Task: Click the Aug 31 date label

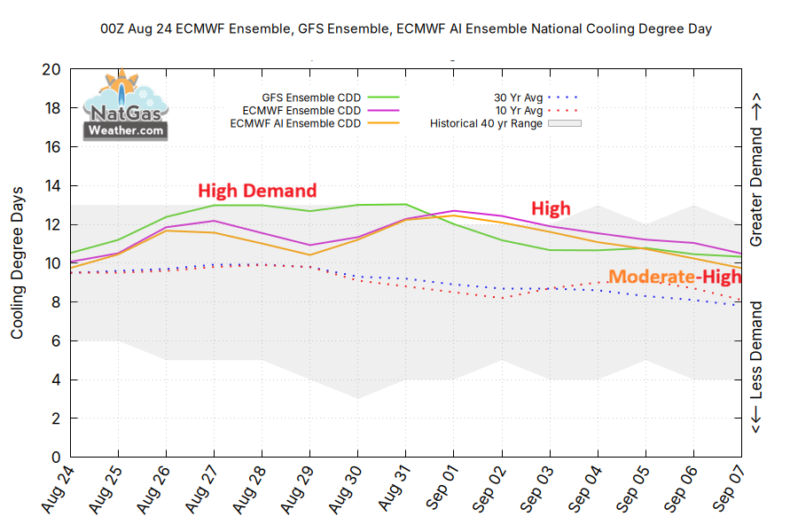Action: 394,489
